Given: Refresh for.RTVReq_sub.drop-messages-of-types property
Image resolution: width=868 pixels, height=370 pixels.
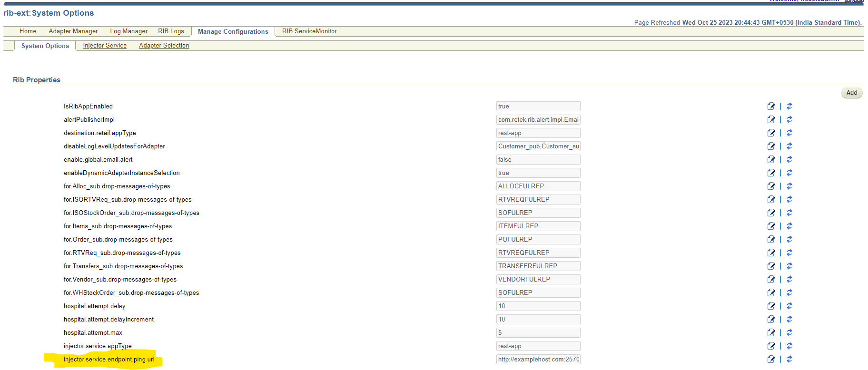Looking at the screenshot, I should tap(789, 253).
